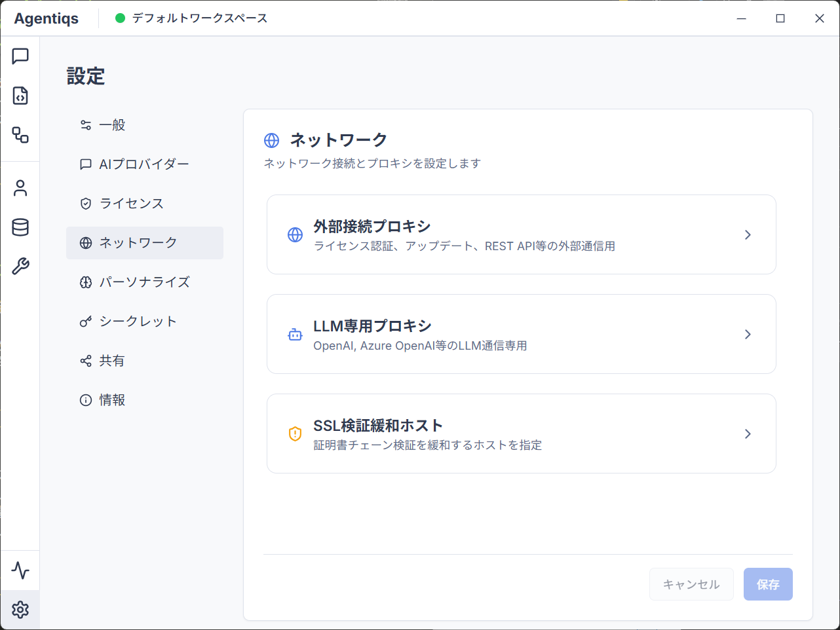
Task: Click the wrench tools icon in sidebar
Action: point(20,267)
